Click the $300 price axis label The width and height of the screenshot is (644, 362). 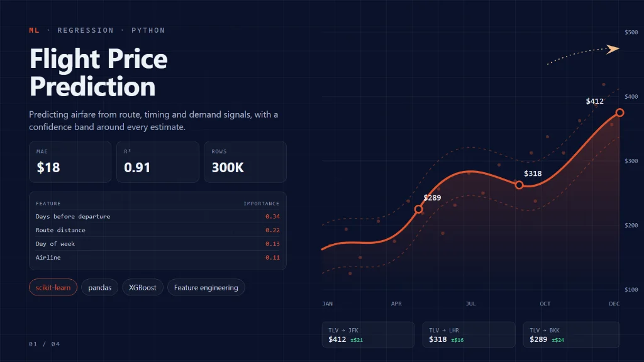tap(631, 161)
